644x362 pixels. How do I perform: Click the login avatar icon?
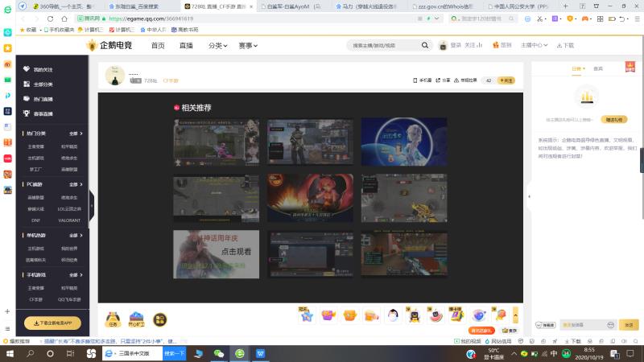[443, 46]
